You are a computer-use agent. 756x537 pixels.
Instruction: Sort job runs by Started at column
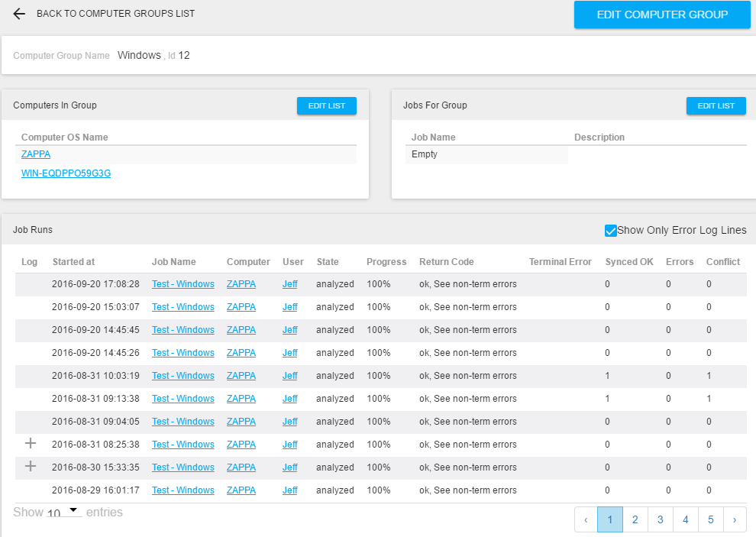(x=73, y=262)
